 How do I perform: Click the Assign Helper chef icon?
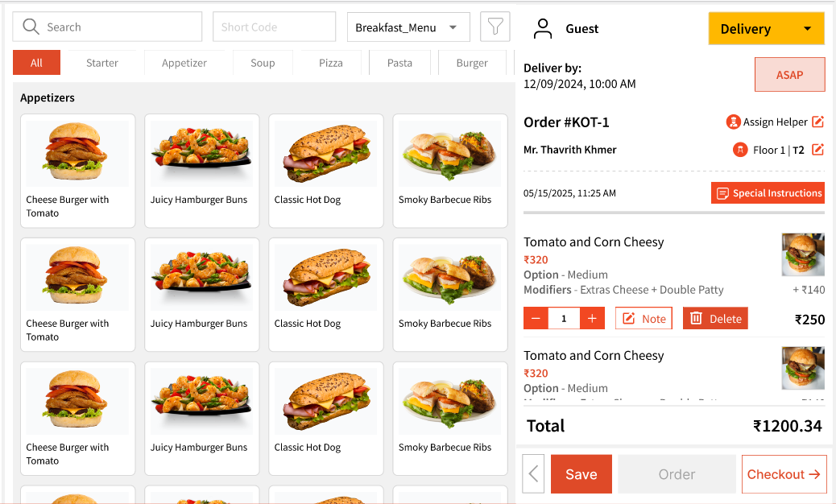(x=734, y=122)
